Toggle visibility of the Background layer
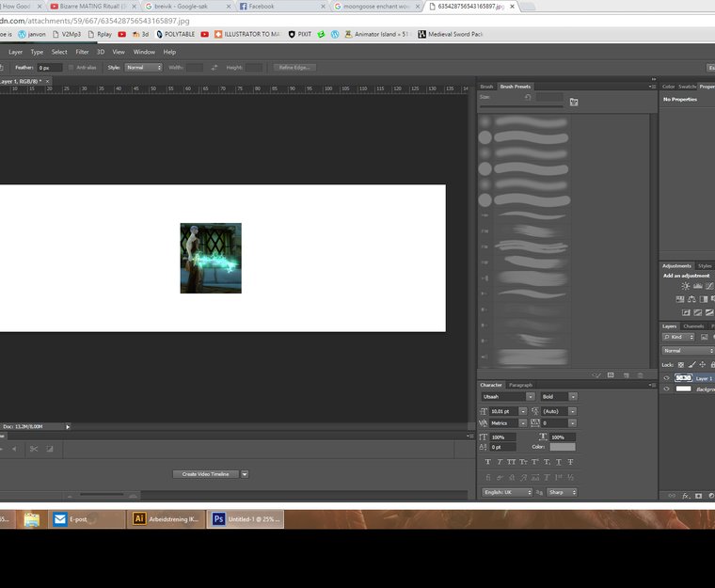 click(x=666, y=389)
